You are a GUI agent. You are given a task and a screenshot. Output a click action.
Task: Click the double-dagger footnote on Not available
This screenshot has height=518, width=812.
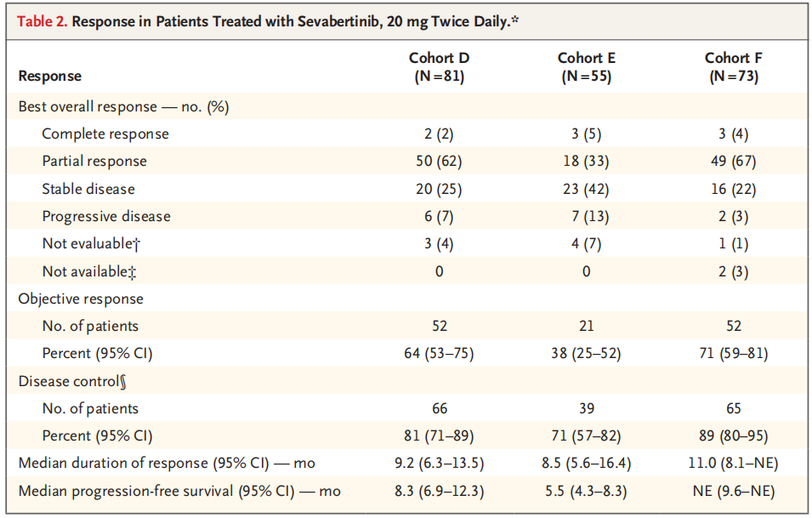pos(133,271)
